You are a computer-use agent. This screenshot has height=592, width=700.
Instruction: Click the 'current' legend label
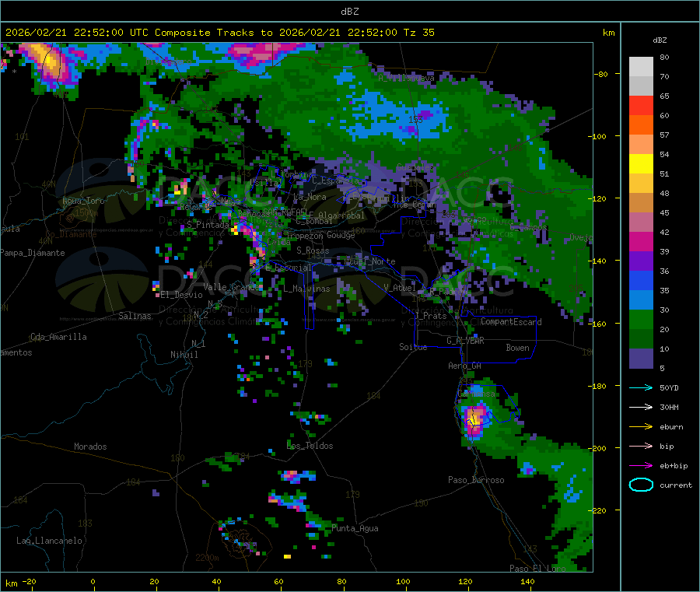(676, 485)
